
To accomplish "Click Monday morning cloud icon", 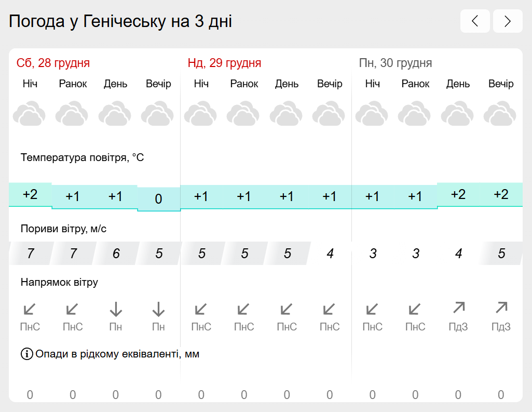I will coord(414,113).
